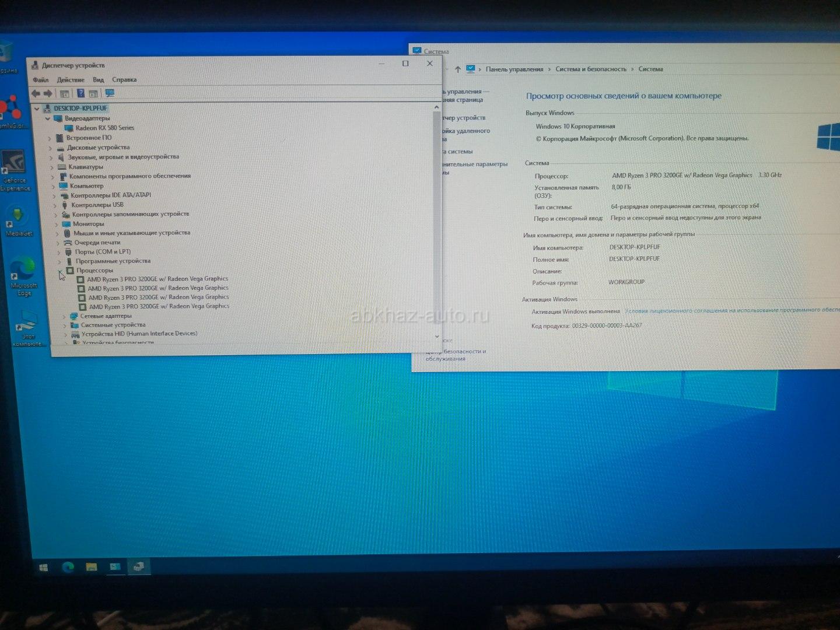Open the Действие menu
The image size is (840, 630).
pyautogui.click(x=71, y=80)
